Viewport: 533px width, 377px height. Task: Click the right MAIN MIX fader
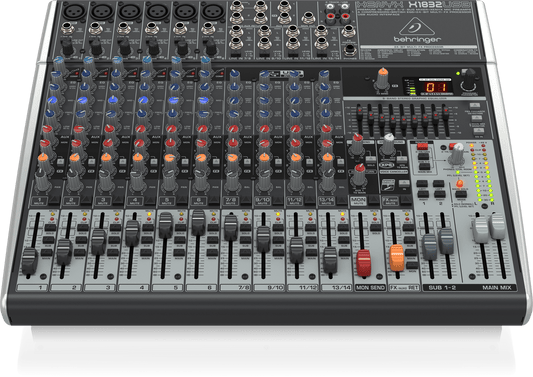(498, 226)
